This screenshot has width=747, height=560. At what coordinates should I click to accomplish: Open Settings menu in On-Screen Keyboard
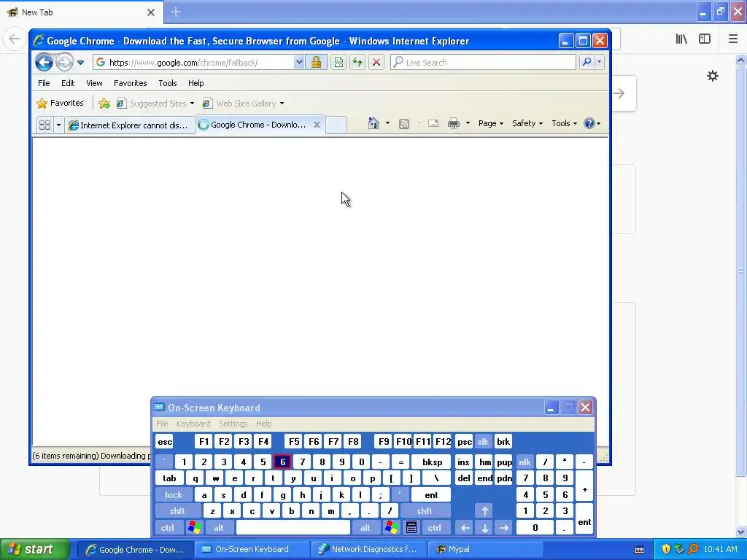(233, 424)
